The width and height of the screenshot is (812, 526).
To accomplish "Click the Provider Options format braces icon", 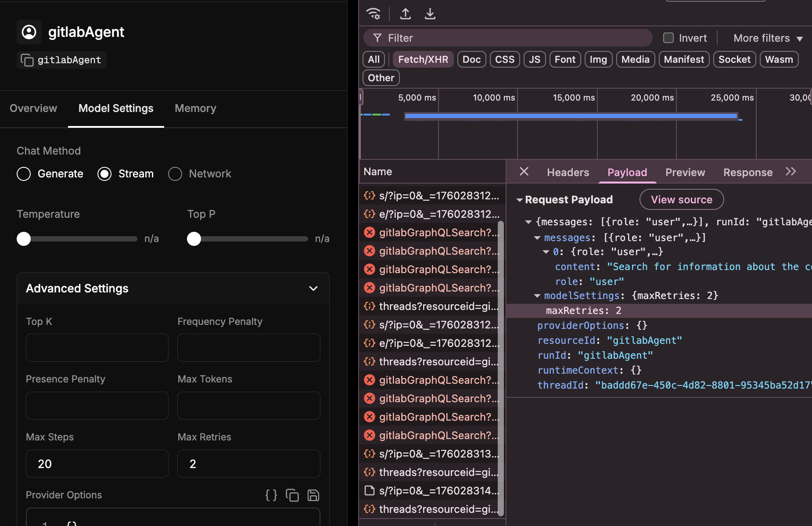I will (x=271, y=495).
